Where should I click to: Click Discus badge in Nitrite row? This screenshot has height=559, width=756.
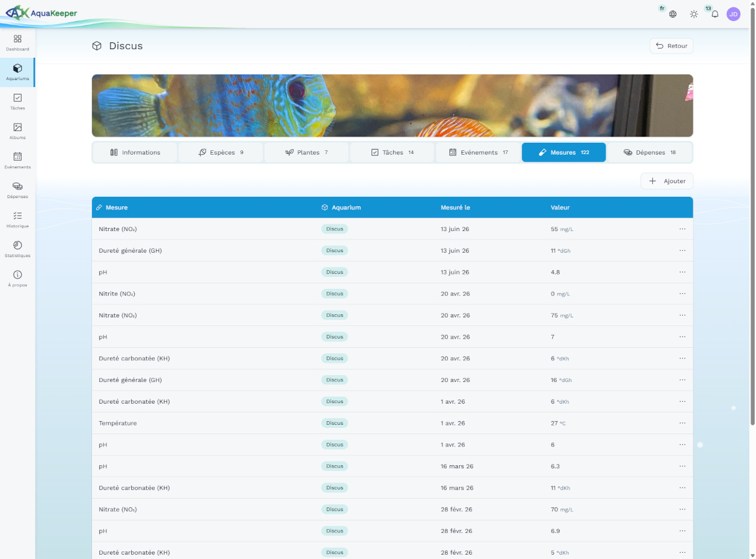[x=334, y=294]
